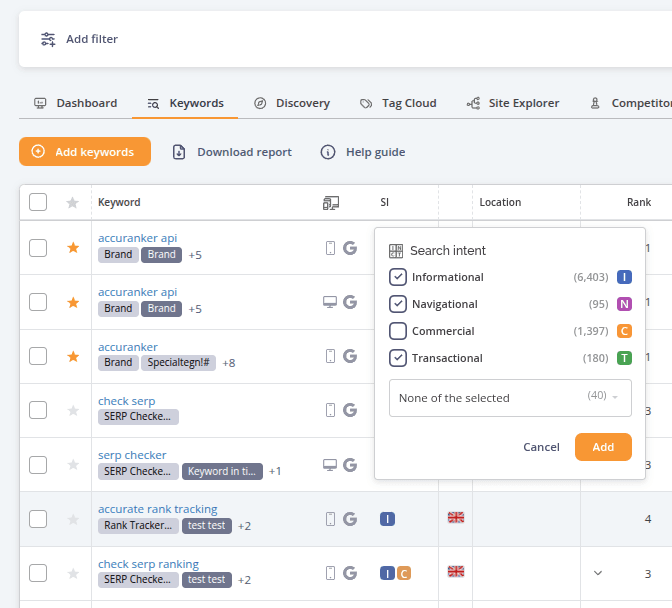672x608 pixels.
Task: Select checkbox for accurate rank tracking row
Action: [x=38, y=519]
